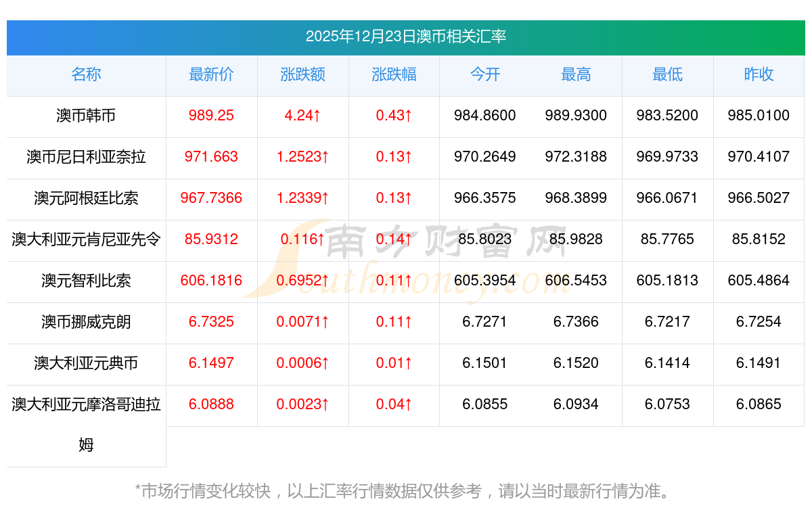The image size is (812, 512).
Task: Select the 澳大利亚元典币 row name
Action: [x=86, y=363]
